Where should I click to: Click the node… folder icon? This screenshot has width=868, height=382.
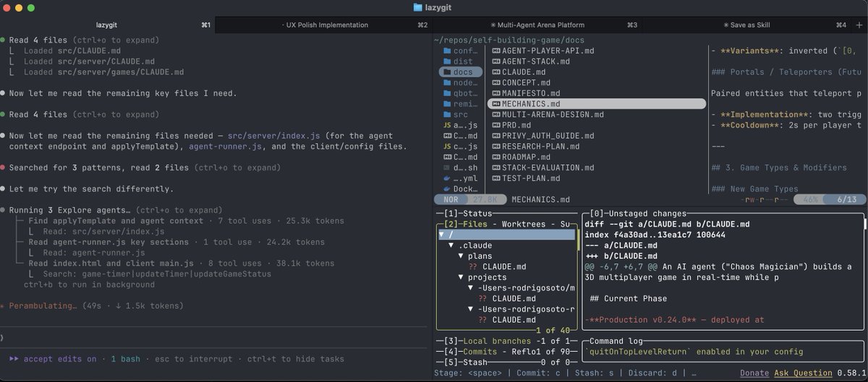(x=446, y=83)
